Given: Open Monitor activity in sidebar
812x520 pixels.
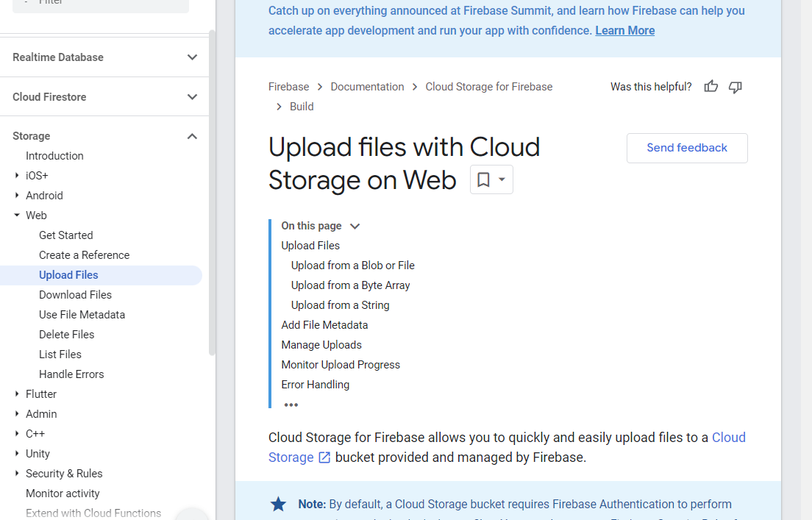Looking at the screenshot, I should pyautogui.click(x=63, y=493).
